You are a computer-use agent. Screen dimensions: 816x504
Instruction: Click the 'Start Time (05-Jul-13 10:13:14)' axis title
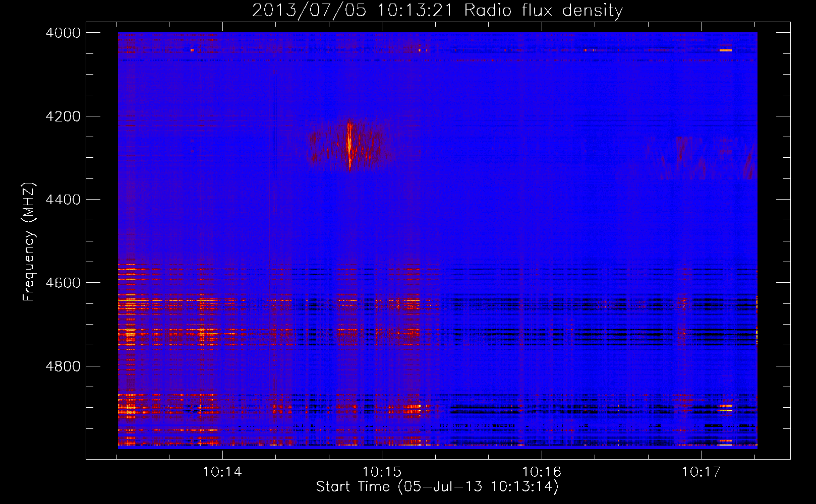437,487
